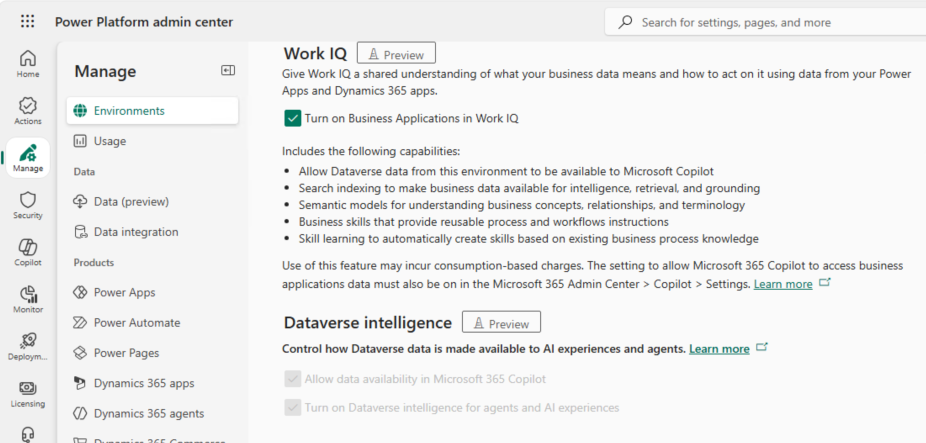This screenshot has width=926, height=443.
Task: Click the Work IQ heading
Action: point(315,53)
